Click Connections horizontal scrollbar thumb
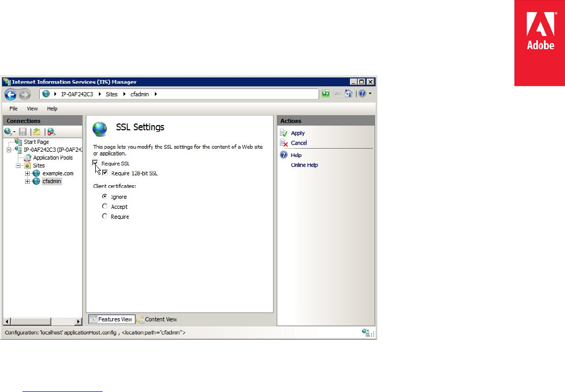Screen dimensions: 565x392 pos(31,321)
